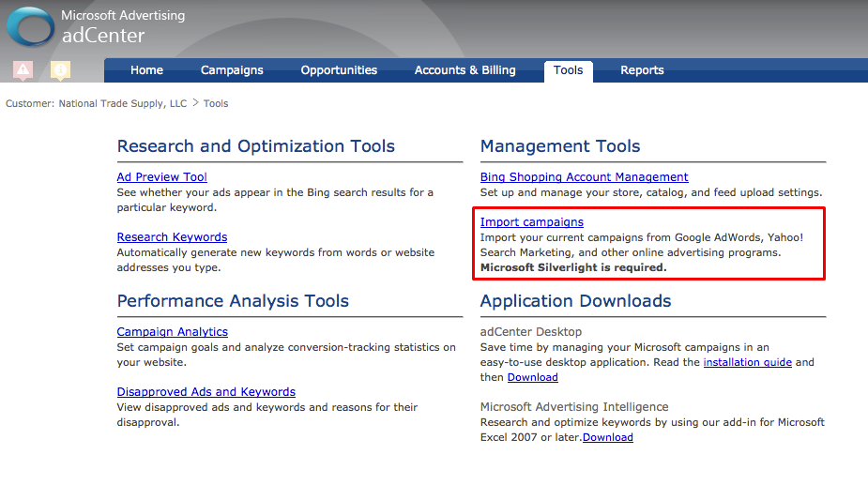868x485 pixels.
Task: Click the Performance Analysis Tools heading
Action: coord(233,300)
